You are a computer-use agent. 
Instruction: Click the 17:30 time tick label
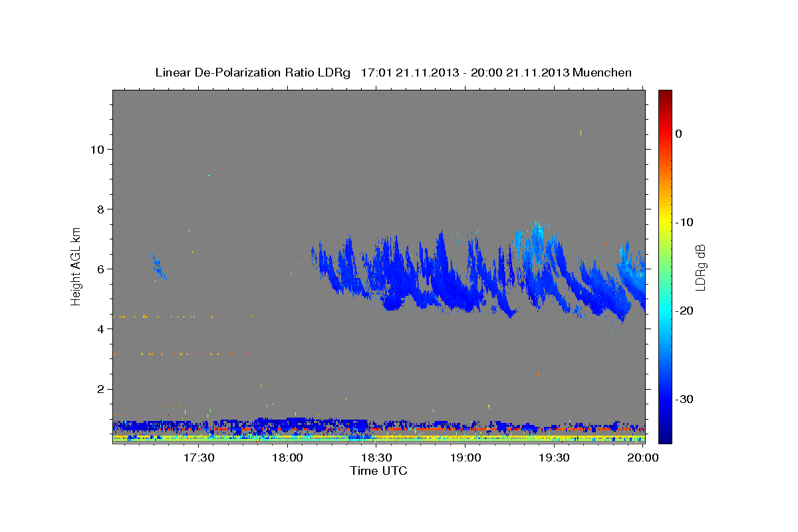199,458
